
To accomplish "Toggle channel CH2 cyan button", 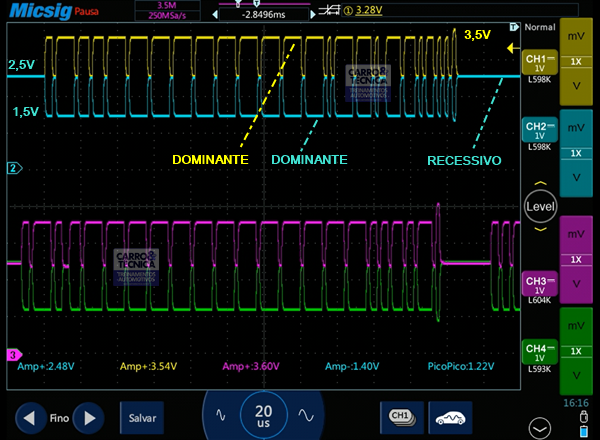I will [539, 133].
